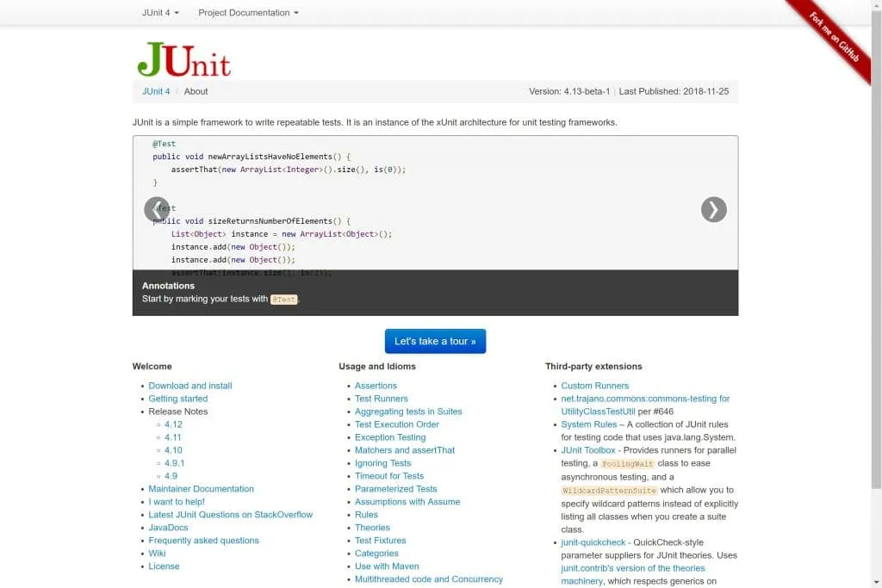The width and height of the screenshot is (882, 588).
Task: Open JUnit Toolbox link
Action: pos(587,450)
